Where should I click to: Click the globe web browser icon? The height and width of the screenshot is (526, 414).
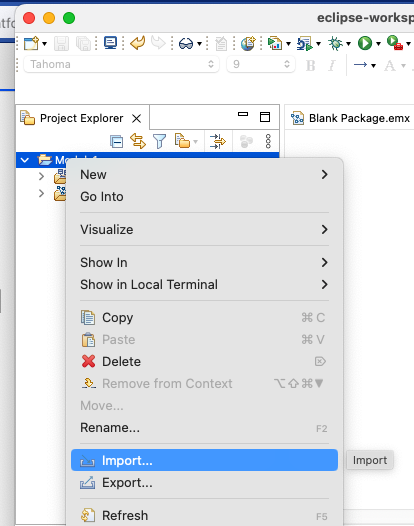(x=248, y=44)
